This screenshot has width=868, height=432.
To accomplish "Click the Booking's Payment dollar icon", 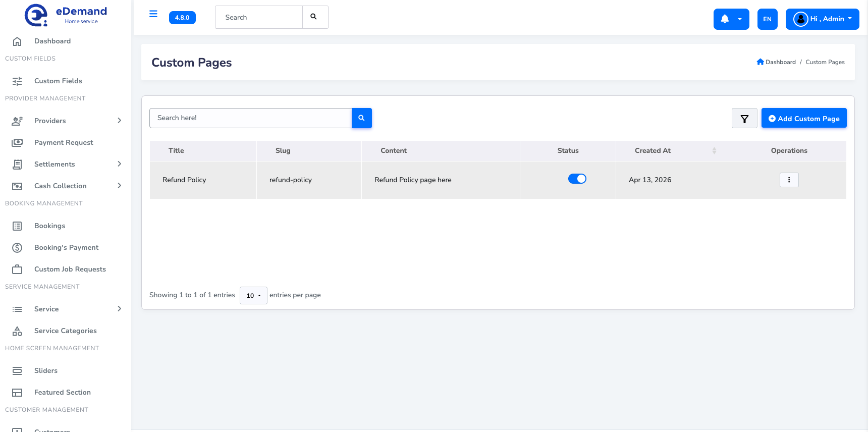I will click(17, 248).
